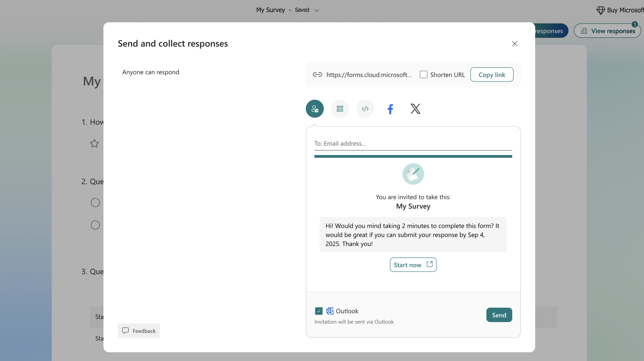Click the Buy Microsoft diamond icon
644x361 pixels.
pos(601,10)
